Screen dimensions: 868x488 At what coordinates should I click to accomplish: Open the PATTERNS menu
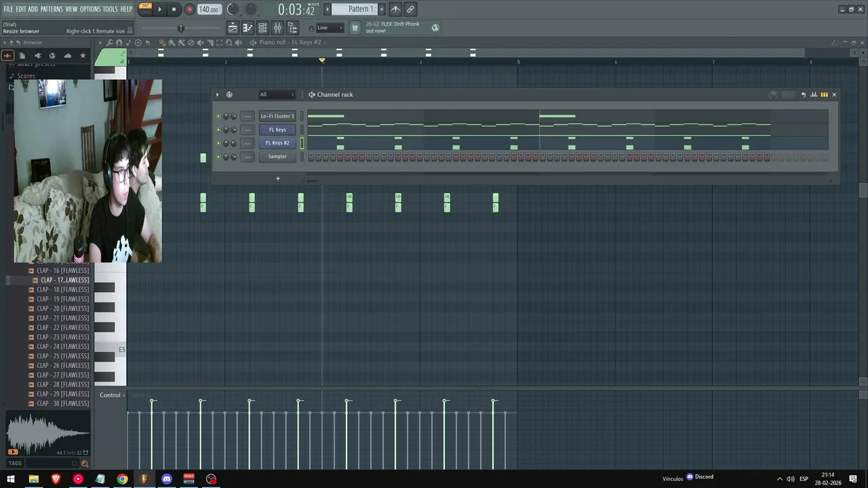(52, 9)
